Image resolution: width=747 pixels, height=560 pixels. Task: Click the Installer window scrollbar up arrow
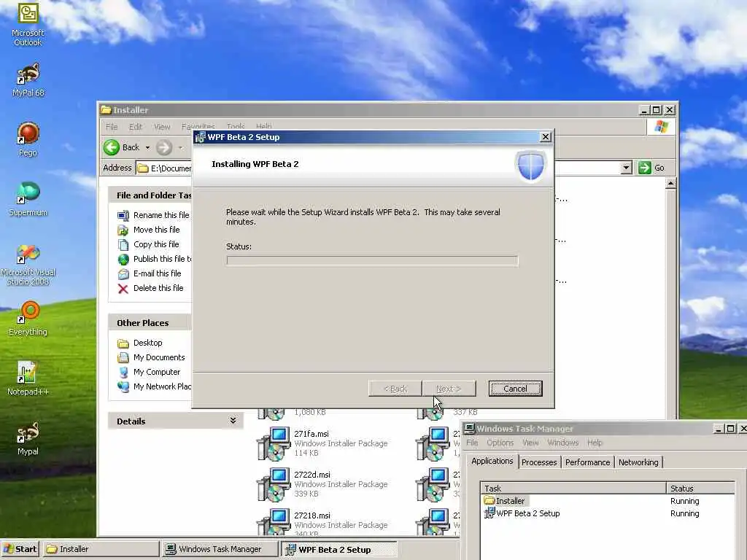pyautogui.click(x=671, y=183)
